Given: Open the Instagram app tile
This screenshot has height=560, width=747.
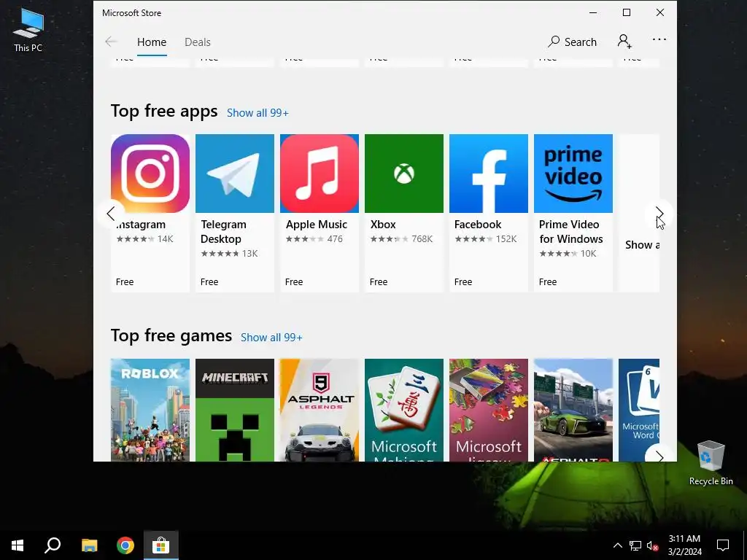Looking at the screenshot, I should click(x=150, y=213).
